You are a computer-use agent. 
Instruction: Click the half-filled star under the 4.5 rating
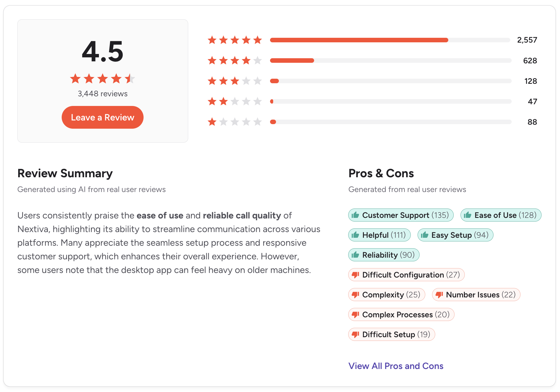click(x=130, y=79)
